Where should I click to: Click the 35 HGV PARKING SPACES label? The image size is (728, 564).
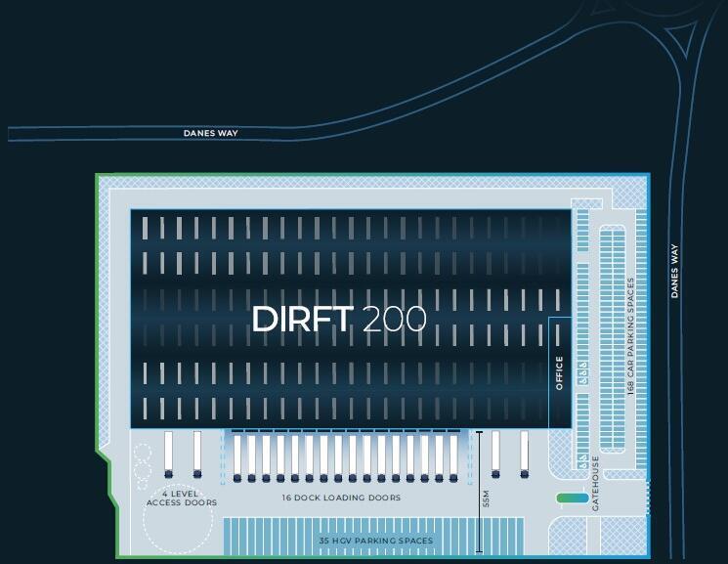coord(375,541)
